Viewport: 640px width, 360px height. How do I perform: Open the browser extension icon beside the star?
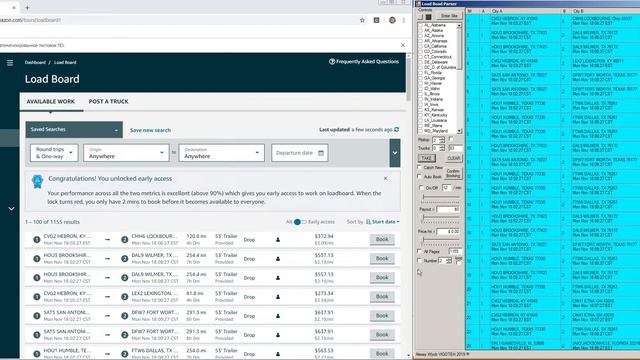[376, 20]
